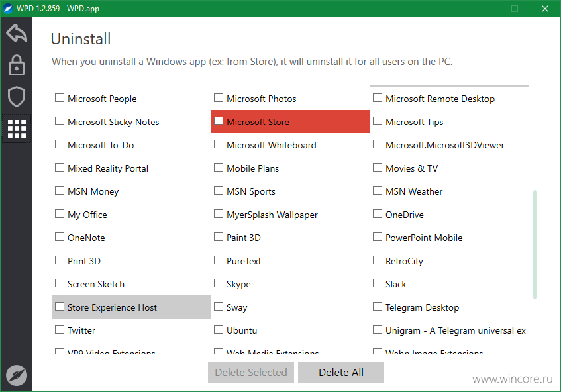Check the Paint 3D checkbox

coord(219,237)
